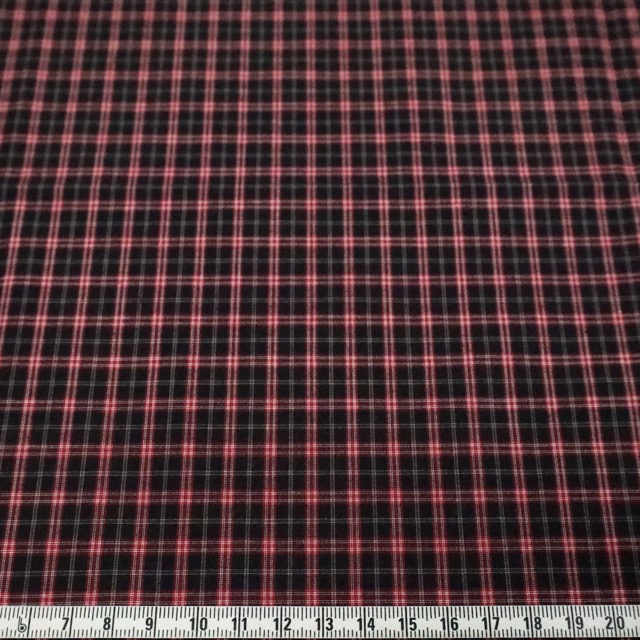Image resolution: width=640 pixels, height=640 pixels.
Task: Click the center of the plaid fabric
Action: click(x=320, y=300)
